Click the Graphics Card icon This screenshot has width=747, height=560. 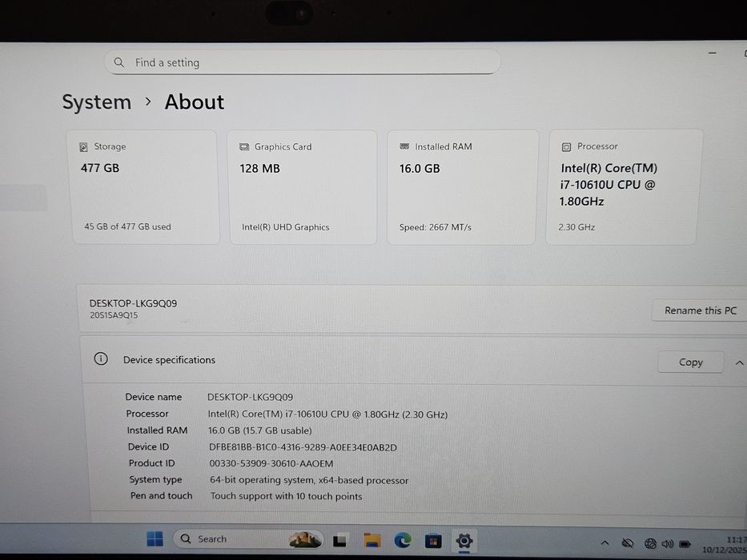(x=244, y=146)
